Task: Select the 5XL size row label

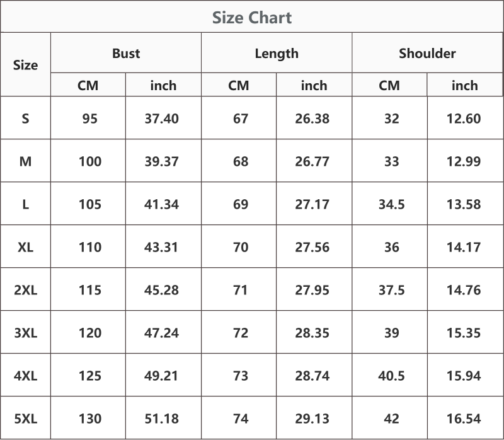Action: 25,419
